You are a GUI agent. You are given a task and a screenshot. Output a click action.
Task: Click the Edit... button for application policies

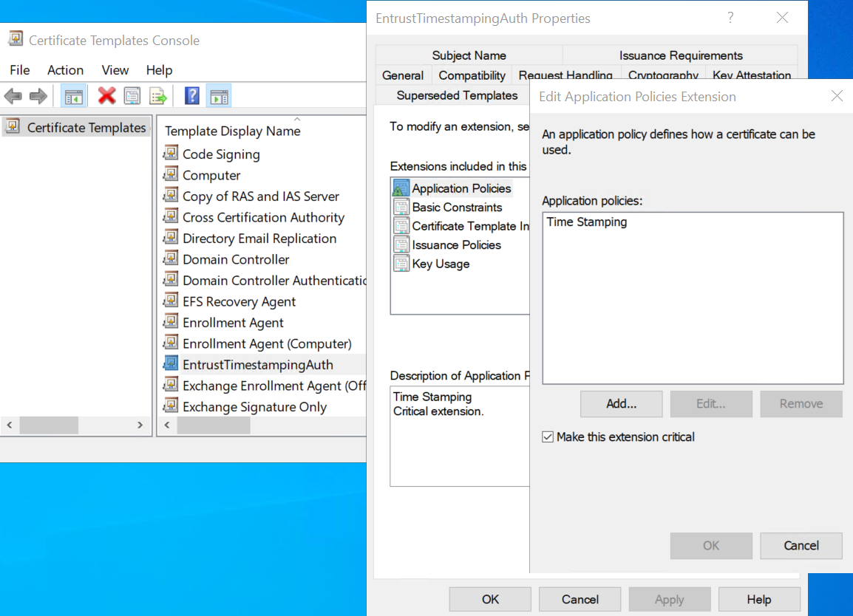point(711,404)
